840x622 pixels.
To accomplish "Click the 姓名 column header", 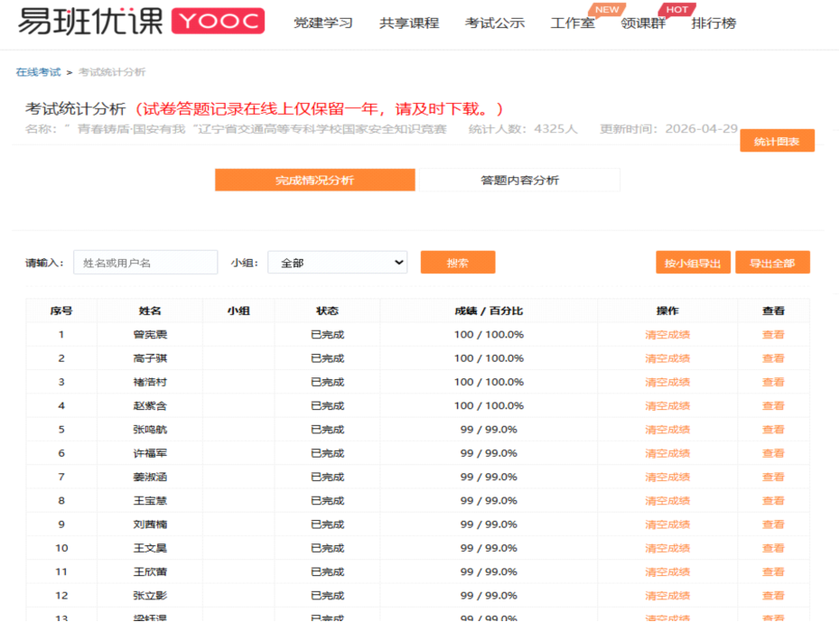I will pos(150,311).
